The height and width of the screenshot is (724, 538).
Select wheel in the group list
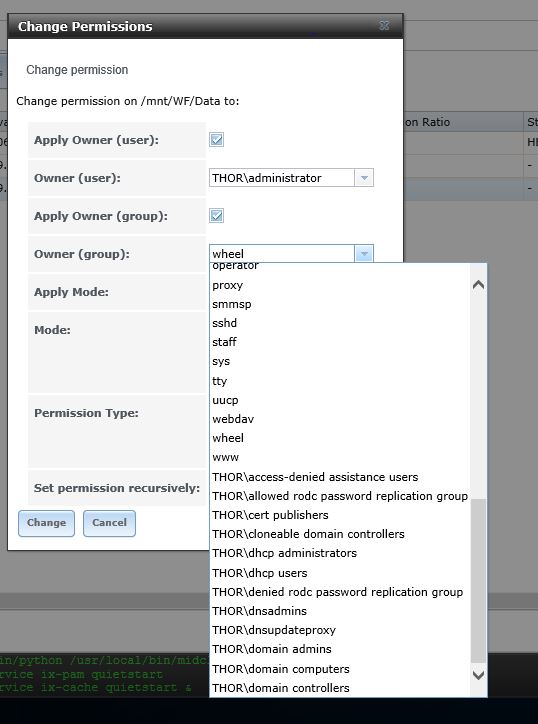[x=339, y=438]
